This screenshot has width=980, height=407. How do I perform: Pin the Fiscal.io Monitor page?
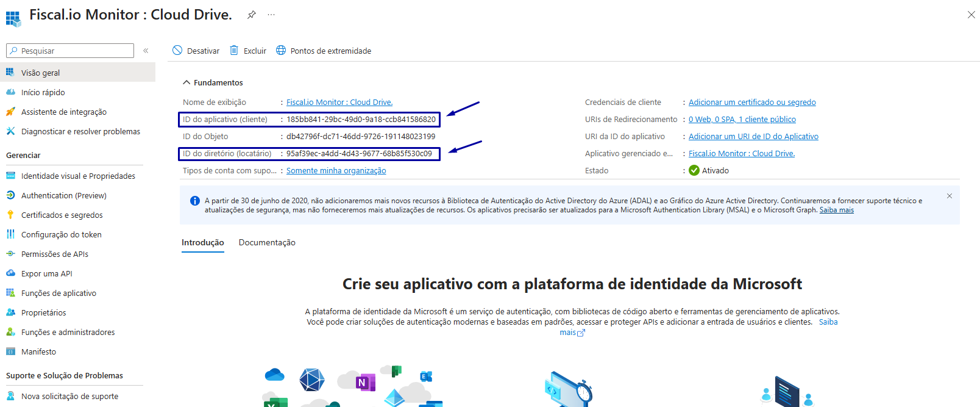251,15
